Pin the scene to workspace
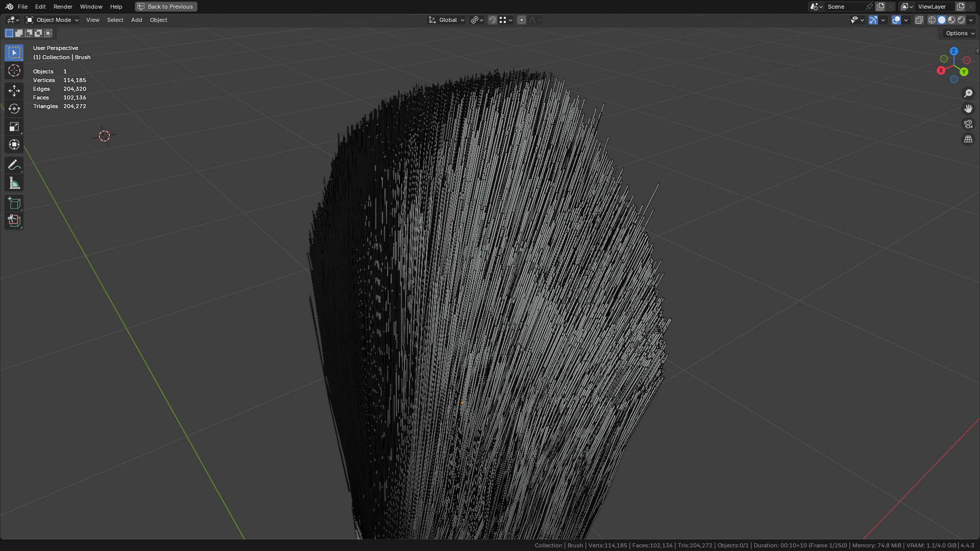 [869, 7]
